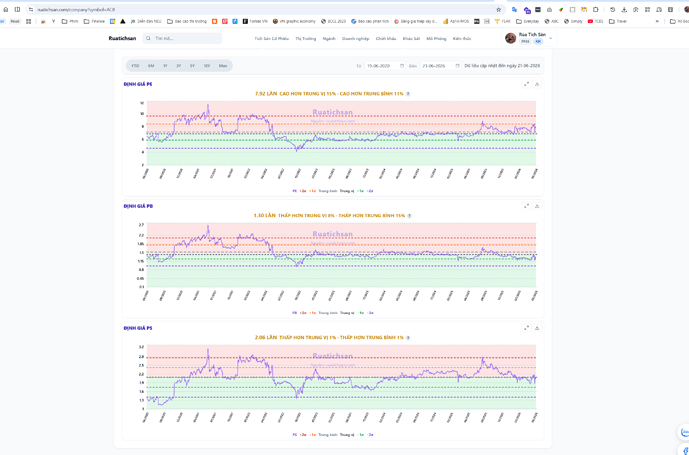This screenshot has width=689, height=455.
Task: Open Chiết khấu navigation item
Action: click(386, 39)
